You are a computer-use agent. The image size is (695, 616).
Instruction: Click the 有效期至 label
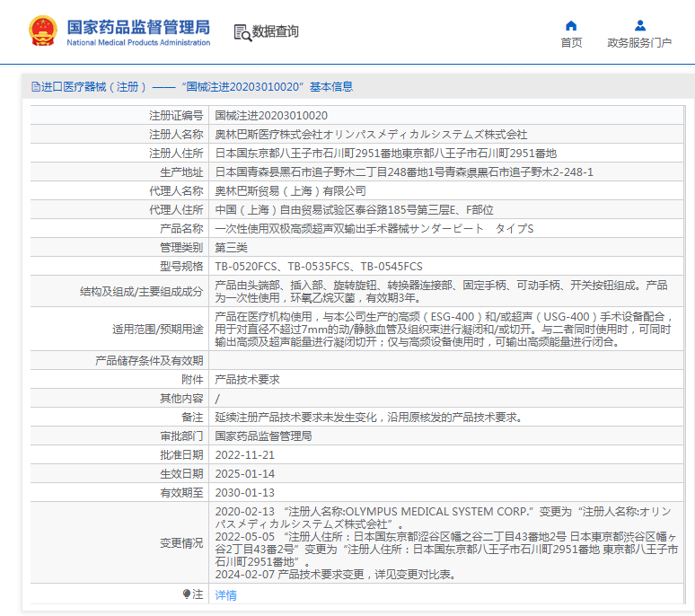coord(181,492)
